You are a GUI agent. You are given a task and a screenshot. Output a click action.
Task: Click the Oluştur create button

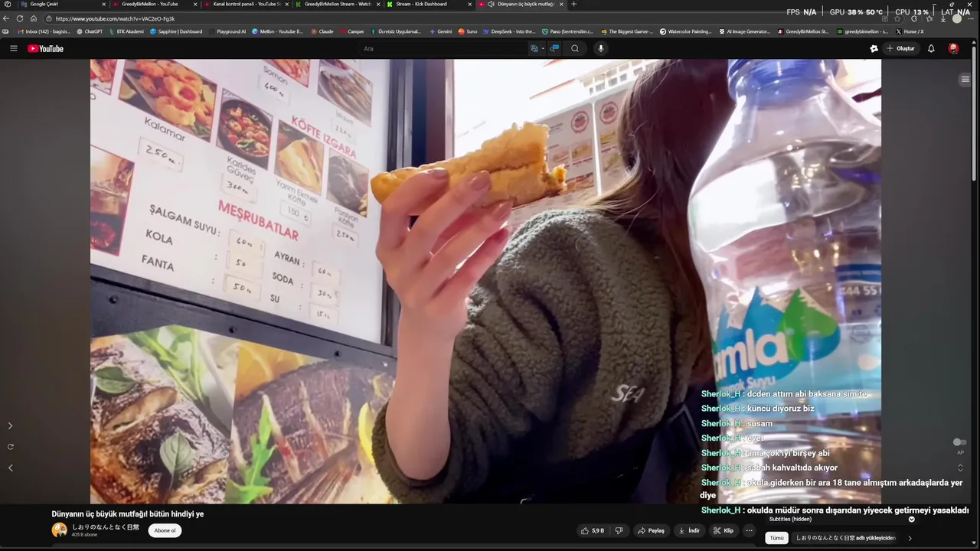coord(900,48)
